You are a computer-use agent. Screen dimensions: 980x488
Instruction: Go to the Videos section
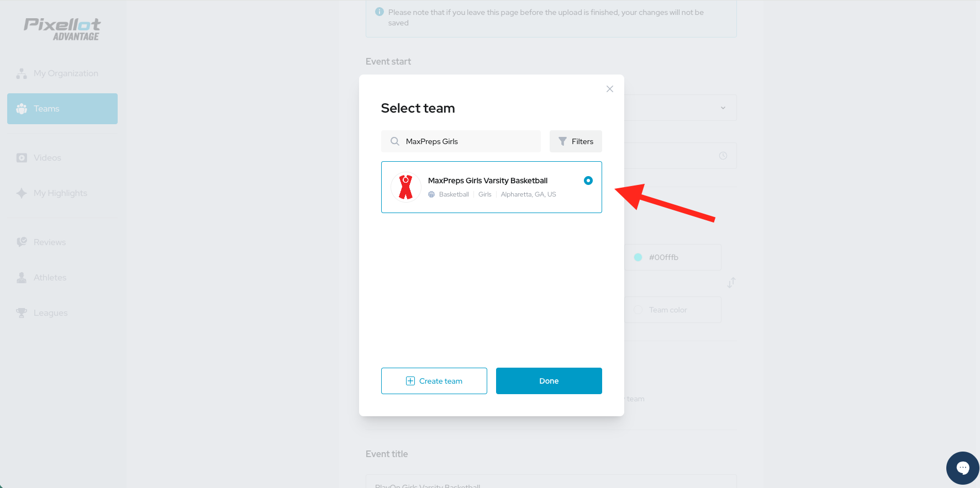click(x=47, y=158)
